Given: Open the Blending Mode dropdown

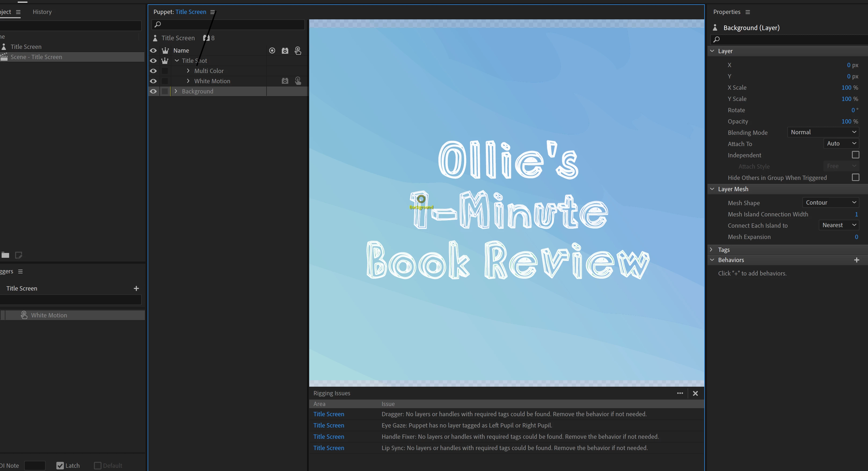Looking at the screenshot, I should coord(823,132).
